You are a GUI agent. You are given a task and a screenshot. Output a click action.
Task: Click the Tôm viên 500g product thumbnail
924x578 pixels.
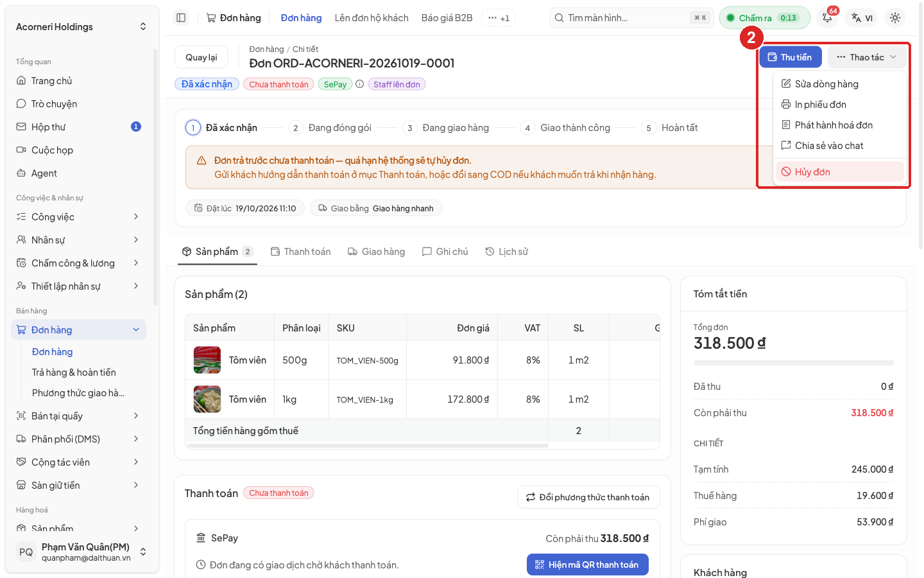[x=207, y=360]
